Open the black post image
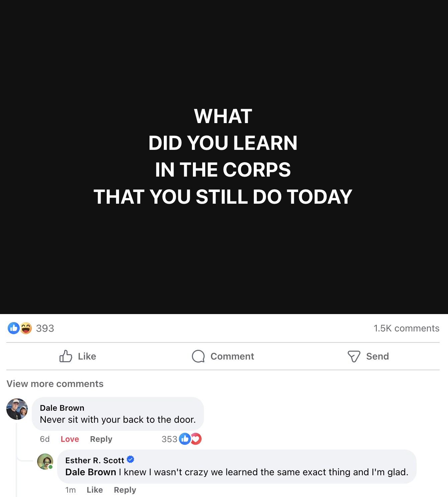Viewport: 448px width, 497px height. coord(224,157)
